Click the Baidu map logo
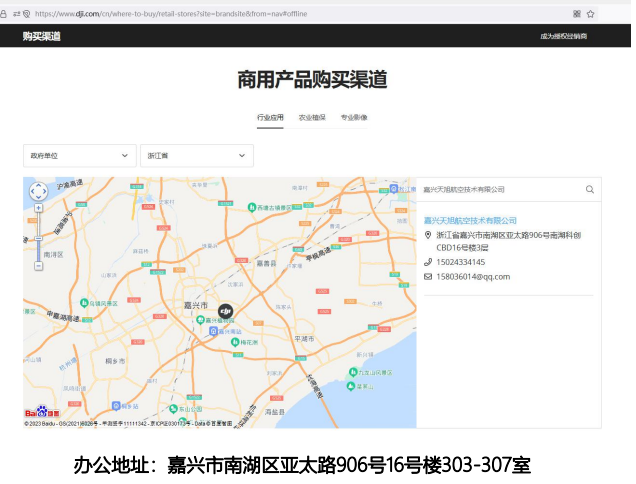 (41, 413)
